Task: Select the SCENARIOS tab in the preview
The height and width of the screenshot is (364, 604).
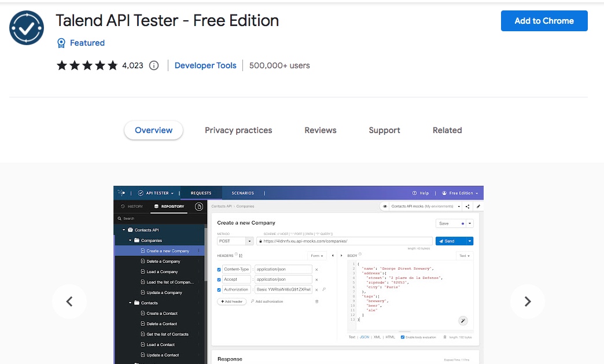Action: 242,193
